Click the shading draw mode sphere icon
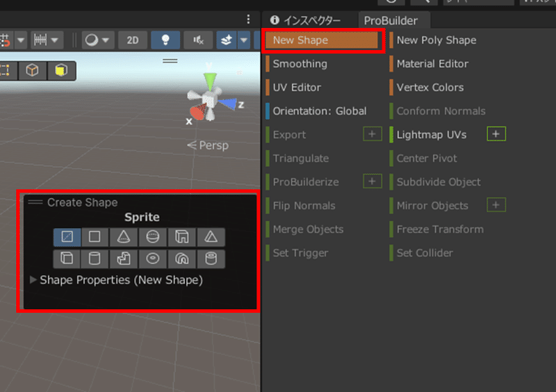This screenshot has width=556, height=392. click(92, 40)
